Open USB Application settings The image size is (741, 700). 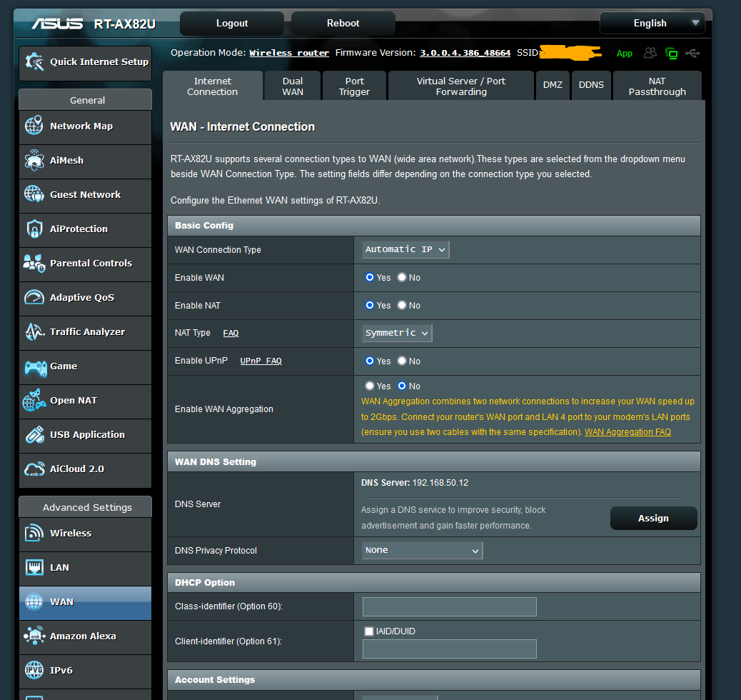(x=86, y=435)
